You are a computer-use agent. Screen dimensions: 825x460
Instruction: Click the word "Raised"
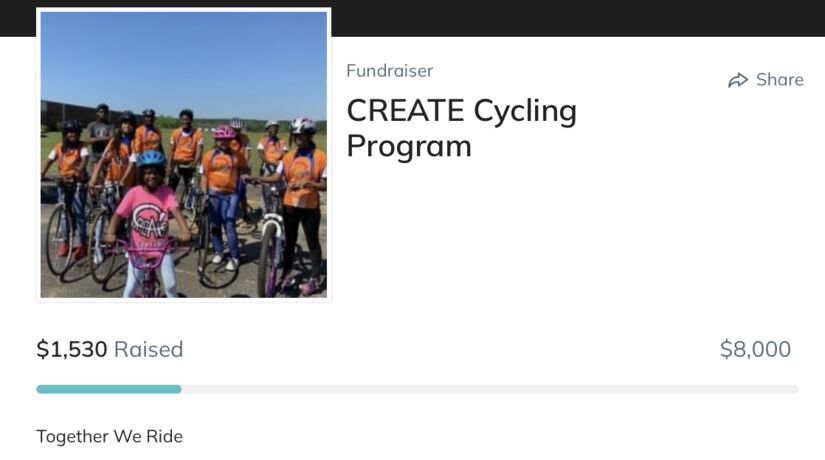click(x=148, y=349)
